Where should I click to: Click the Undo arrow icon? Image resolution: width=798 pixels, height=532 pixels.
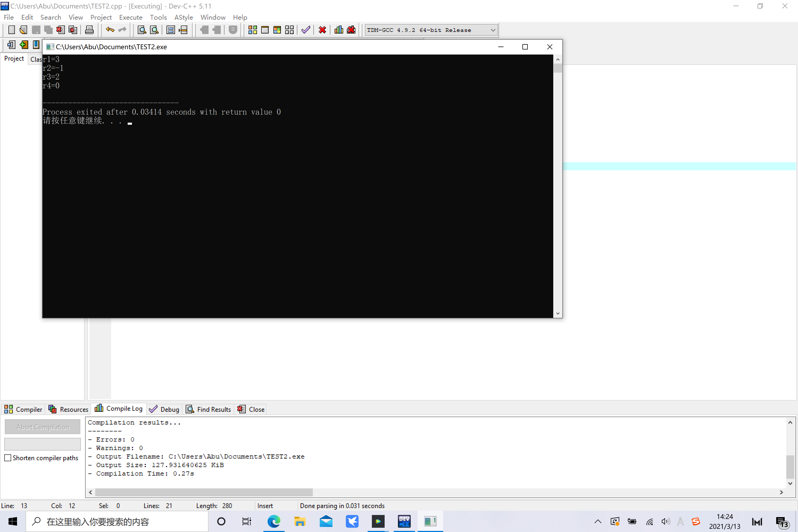(x=110, y=30)
